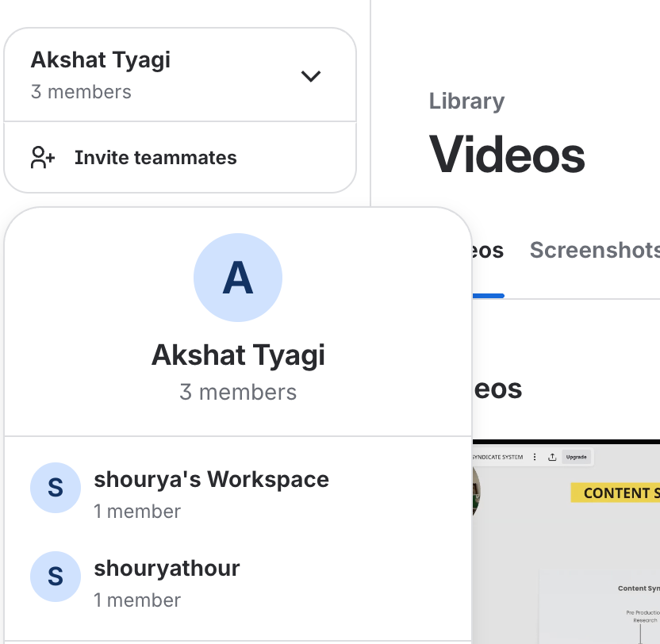
Task: Click 'Invite teammates'
Action: (155, 157)
